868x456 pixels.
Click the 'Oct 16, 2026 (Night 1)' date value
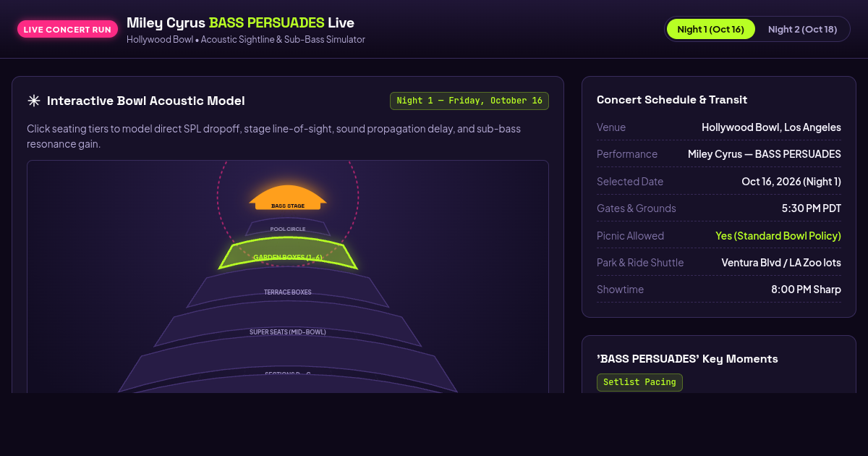(x=791, y=182)
